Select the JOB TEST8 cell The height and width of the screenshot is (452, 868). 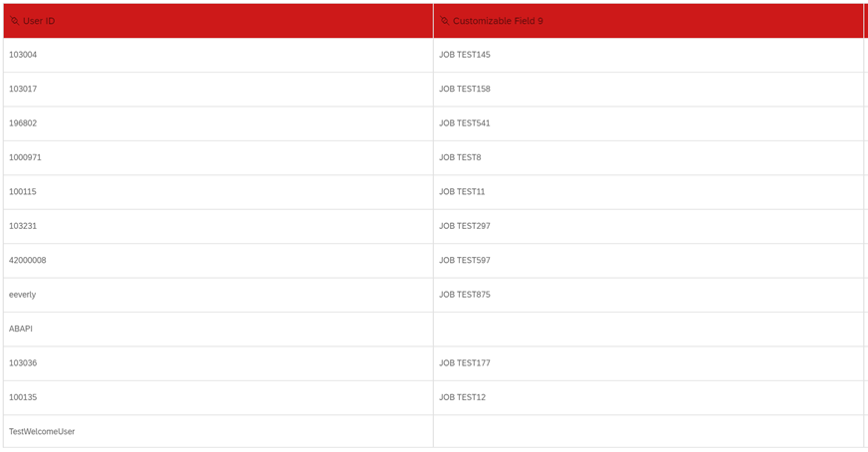tap(648, 158)
